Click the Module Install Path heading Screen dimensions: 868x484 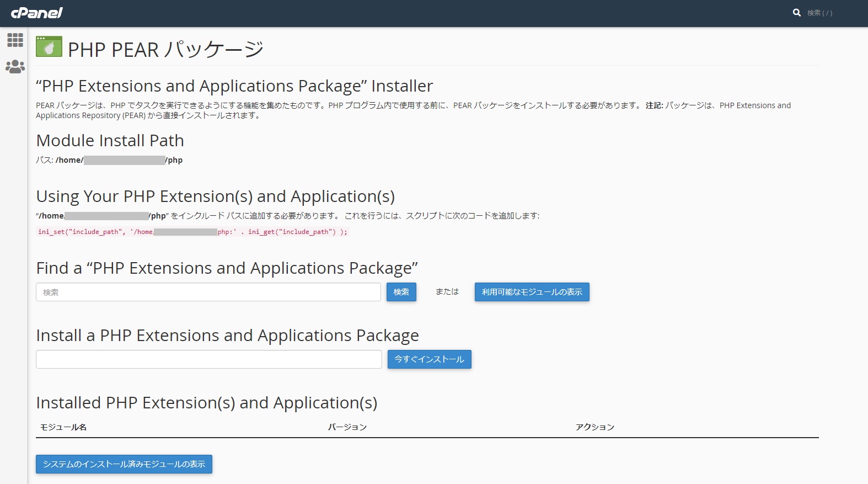pyautogui.click(x=110, y=141)
